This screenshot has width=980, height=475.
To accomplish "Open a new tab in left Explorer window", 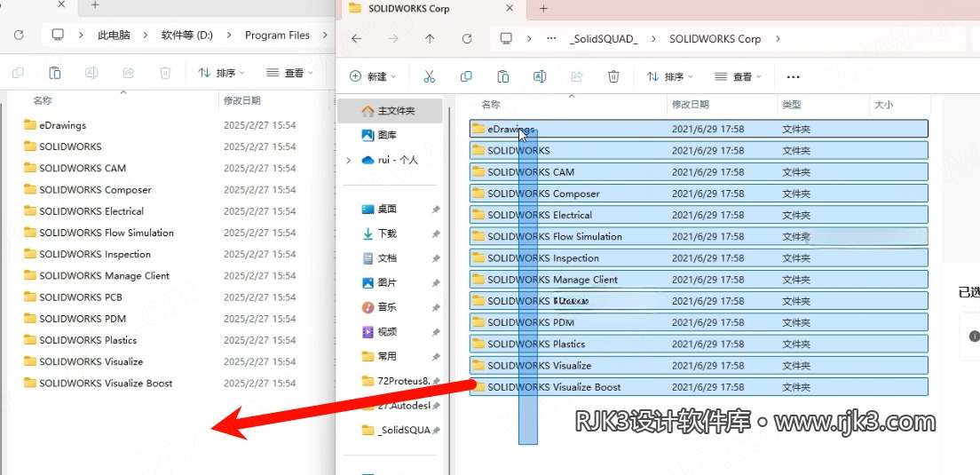I will [95, 5].
